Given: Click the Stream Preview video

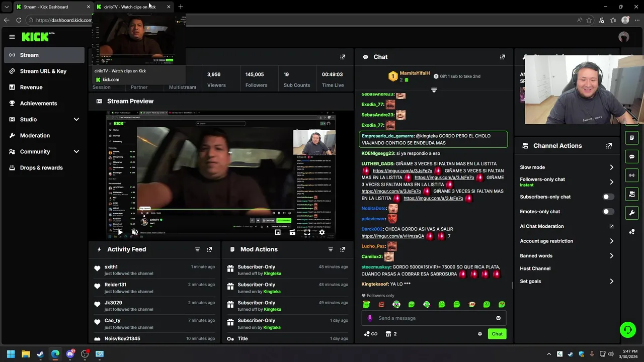Looking at the screenshot, I should (x=221, y=176).
